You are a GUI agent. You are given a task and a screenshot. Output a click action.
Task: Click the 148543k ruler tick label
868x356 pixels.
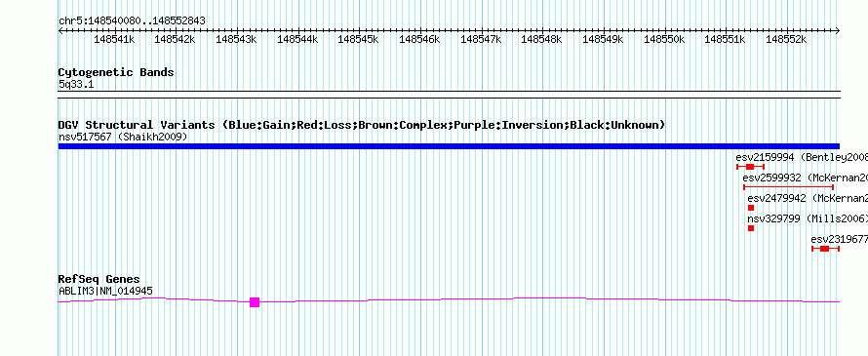(236, 39)
